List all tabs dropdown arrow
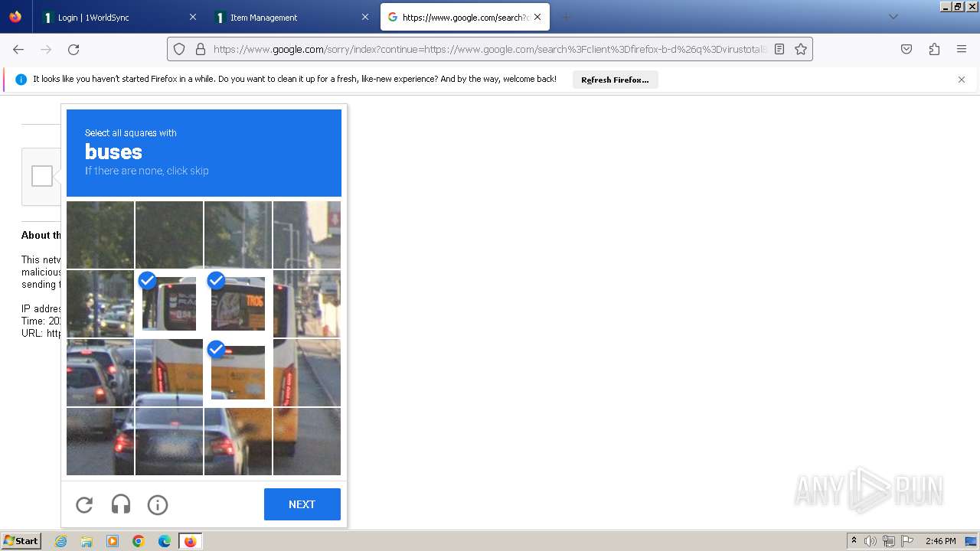 [x=893, y=17]
